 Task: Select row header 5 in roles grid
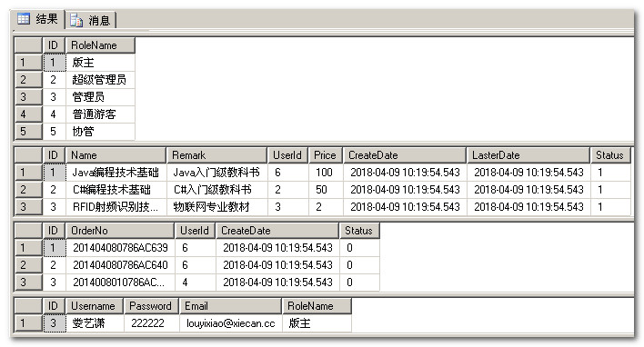click(x=28, y=131)
